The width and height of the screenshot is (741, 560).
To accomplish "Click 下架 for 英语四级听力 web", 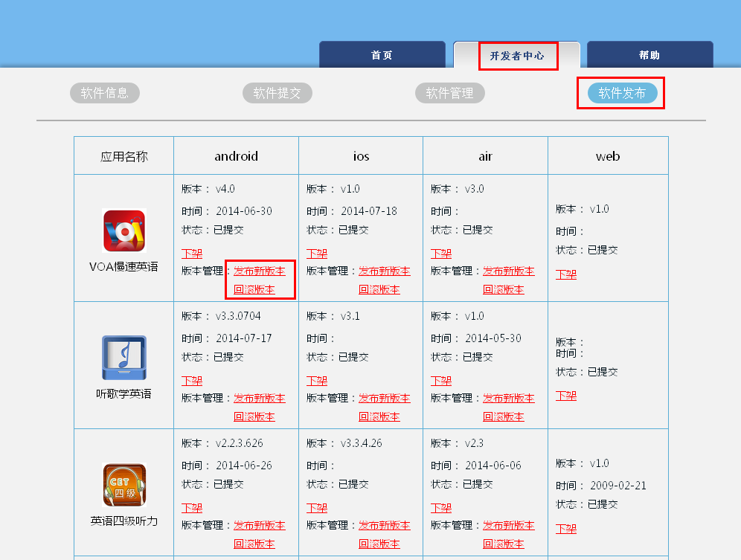I will 565,529.
